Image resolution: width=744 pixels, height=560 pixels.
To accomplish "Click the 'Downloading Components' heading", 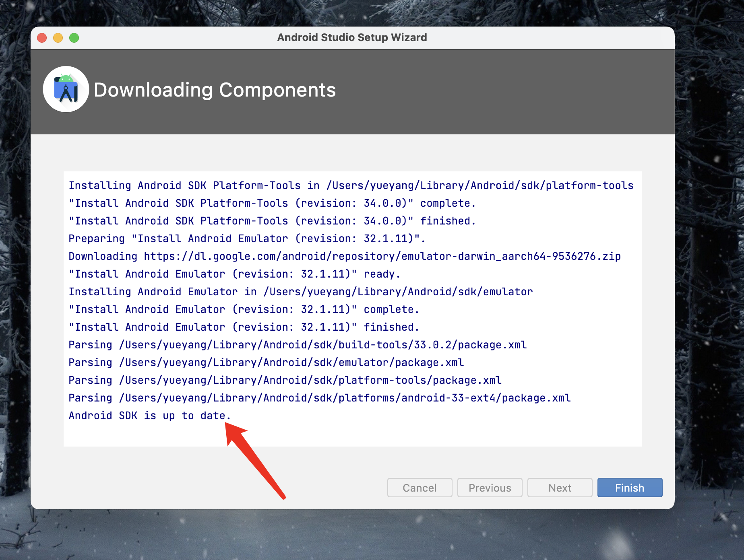I will (x=215, y=90).
